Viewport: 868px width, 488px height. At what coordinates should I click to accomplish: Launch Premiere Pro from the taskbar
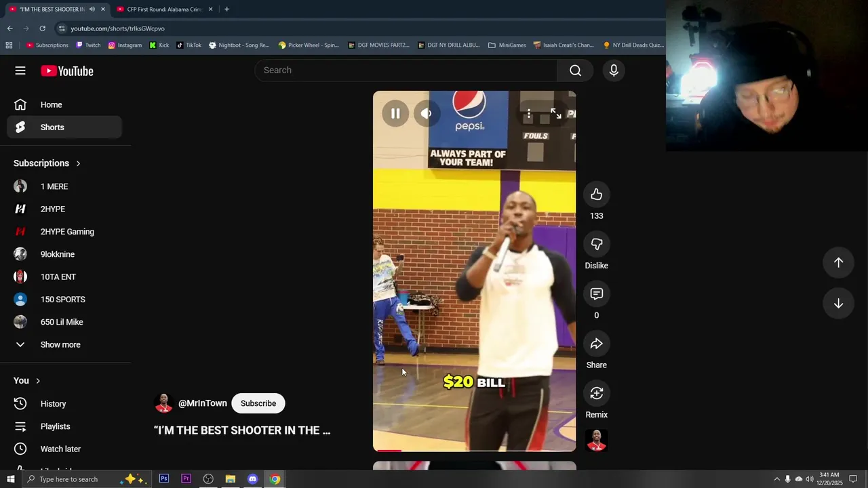click(x=186, y=479)
